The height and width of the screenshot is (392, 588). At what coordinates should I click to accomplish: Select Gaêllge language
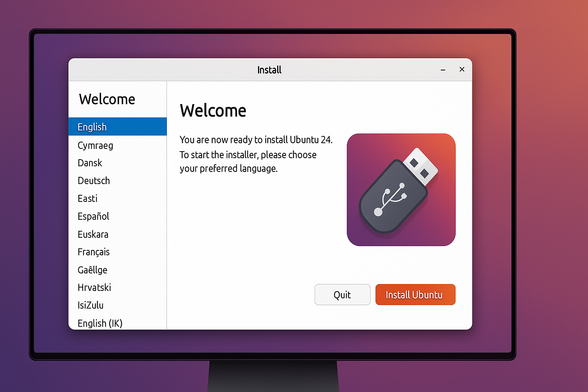(118, 270)
